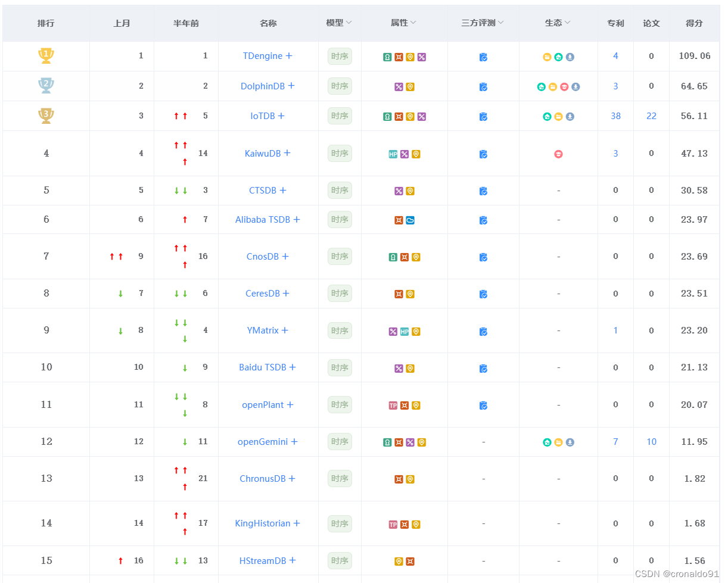Open the KingHistorian database link
This screenshot has height=583, width=728.
[263, 523]
